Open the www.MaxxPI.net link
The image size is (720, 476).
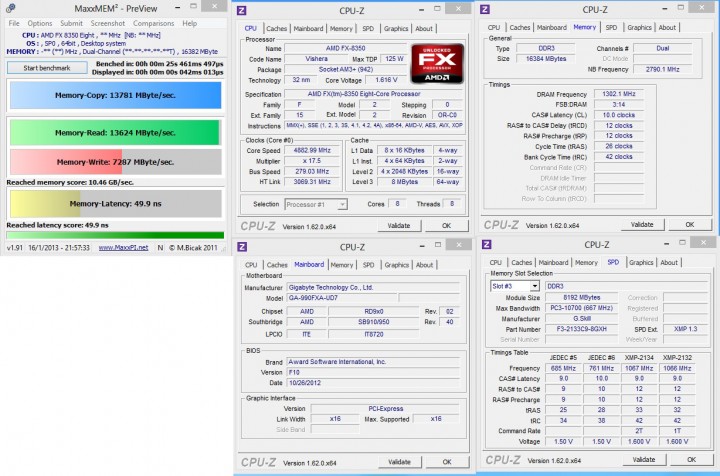123,247
